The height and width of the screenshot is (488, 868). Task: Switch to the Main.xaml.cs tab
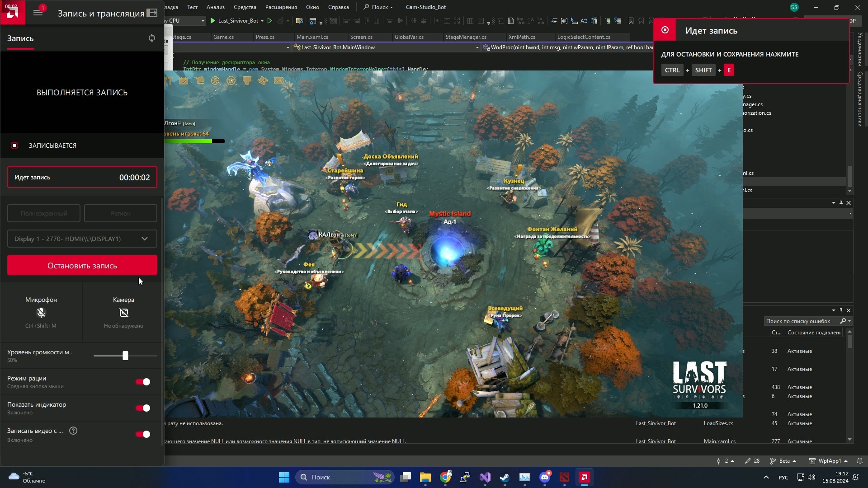[x=312, y=37]
